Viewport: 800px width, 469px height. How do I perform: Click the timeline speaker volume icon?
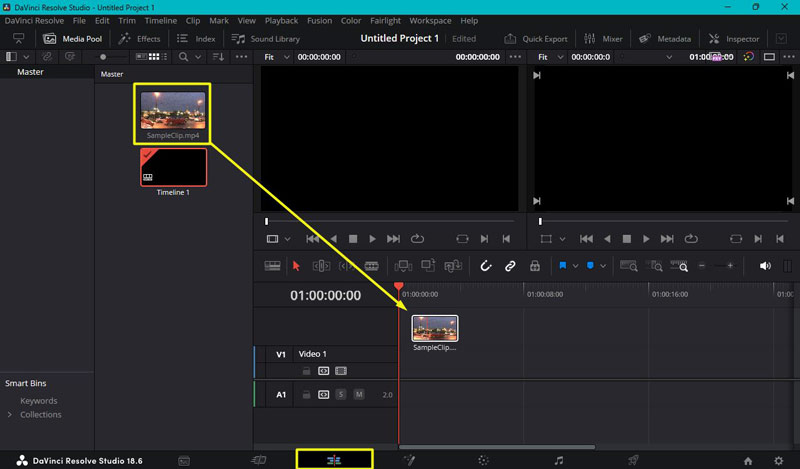pos(765,266)
